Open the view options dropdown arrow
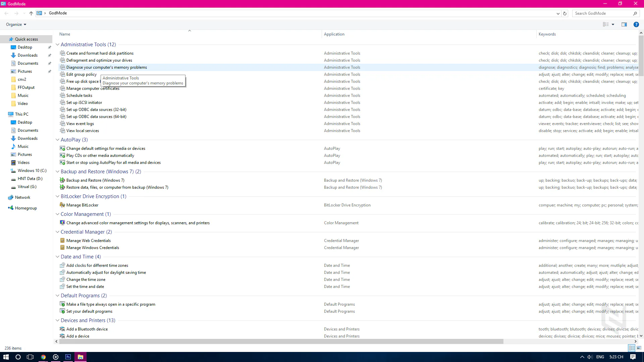The width and height of the screenshot is (644, 362). [613, 24]
